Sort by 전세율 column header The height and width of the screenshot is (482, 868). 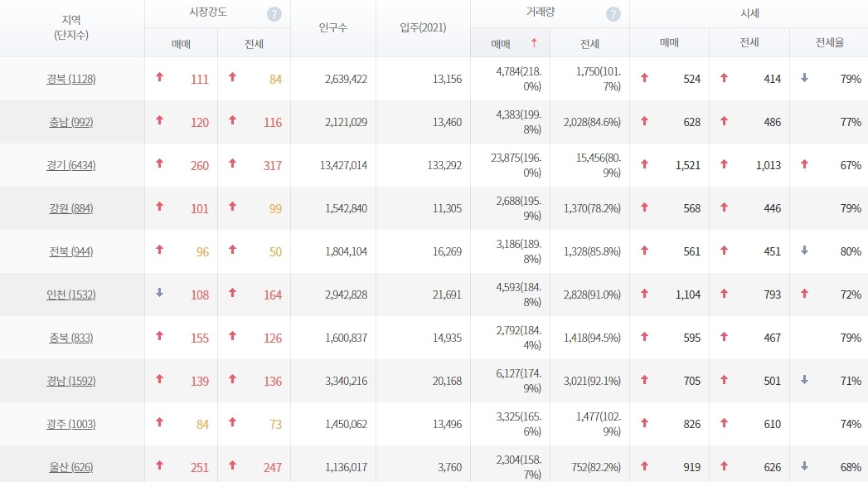tap(830, 42)
